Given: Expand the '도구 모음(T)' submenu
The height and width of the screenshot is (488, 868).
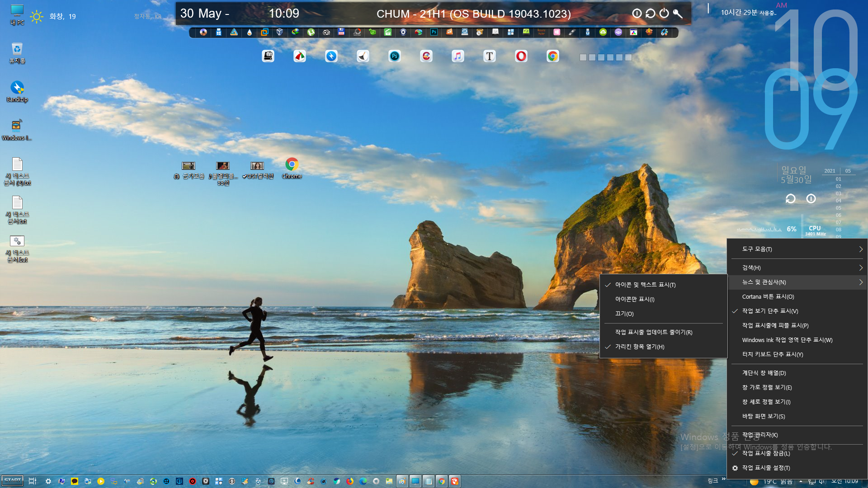Looking at the screenshot, I should 797,249.
